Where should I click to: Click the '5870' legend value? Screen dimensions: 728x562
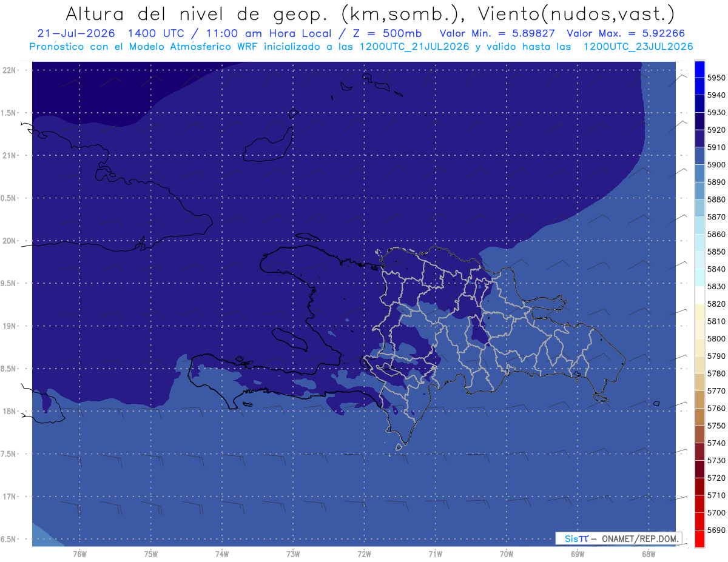[x=716, y=217]
